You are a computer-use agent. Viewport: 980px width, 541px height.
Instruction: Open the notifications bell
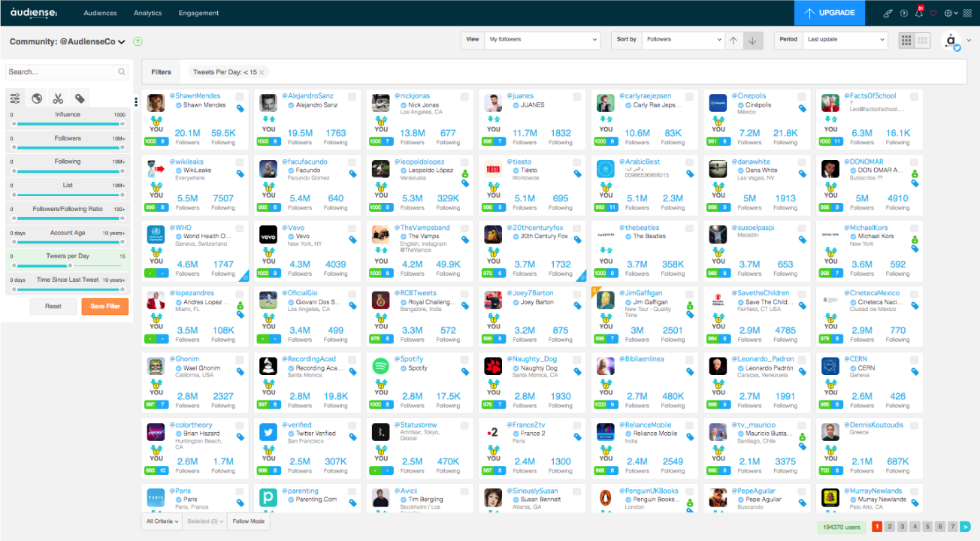click(x=919, y=12)
